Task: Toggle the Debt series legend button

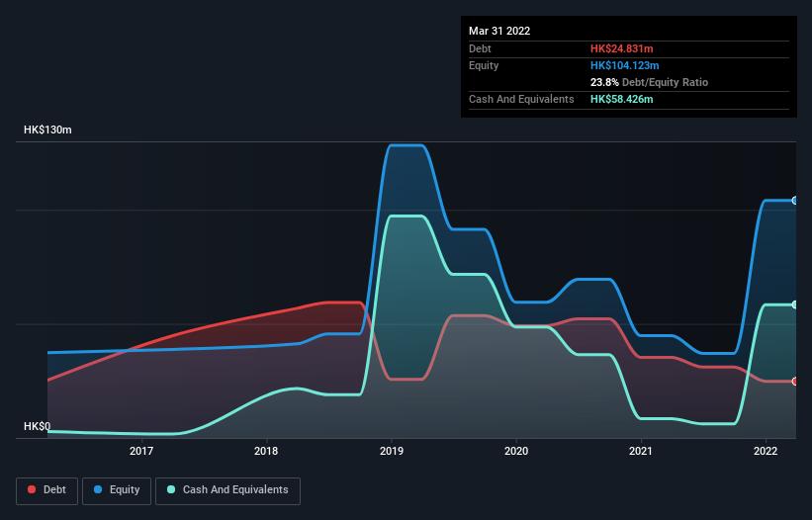Action: [x=47, y=490]
